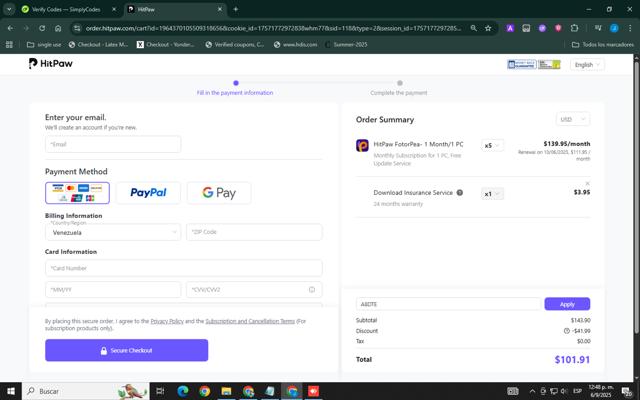The height and width of the screenshot is (400, 640).
Task: Click the discount info icon
Action: click(567, 331)
